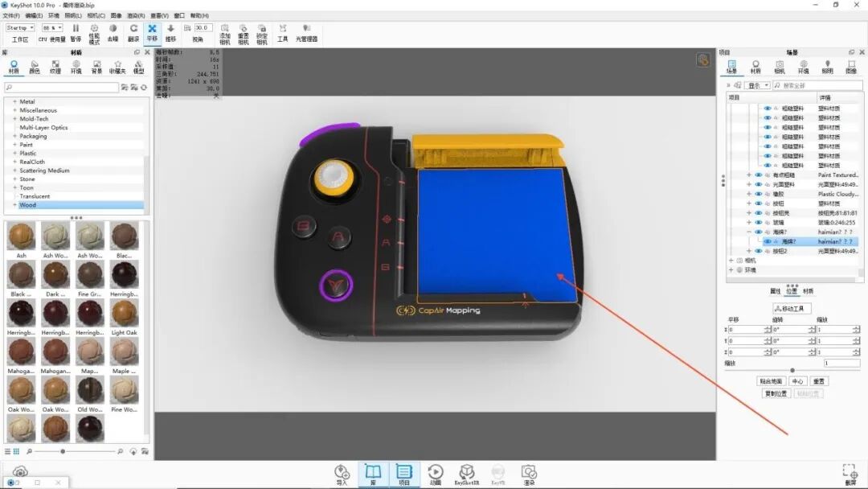This screenshot has width=868, height=489.
Task: Select the Pan (平移) tool in the toolbar
Action: click(x=151, y=31)
